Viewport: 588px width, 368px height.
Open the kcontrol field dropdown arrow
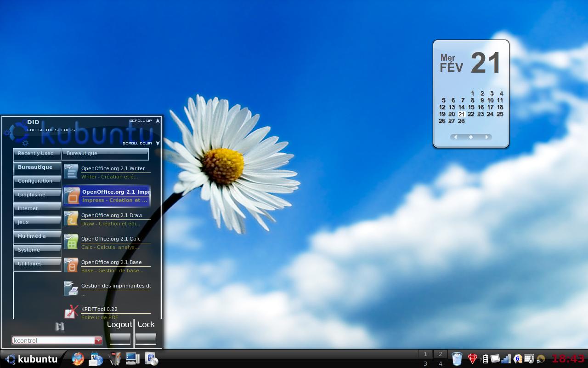98,340
